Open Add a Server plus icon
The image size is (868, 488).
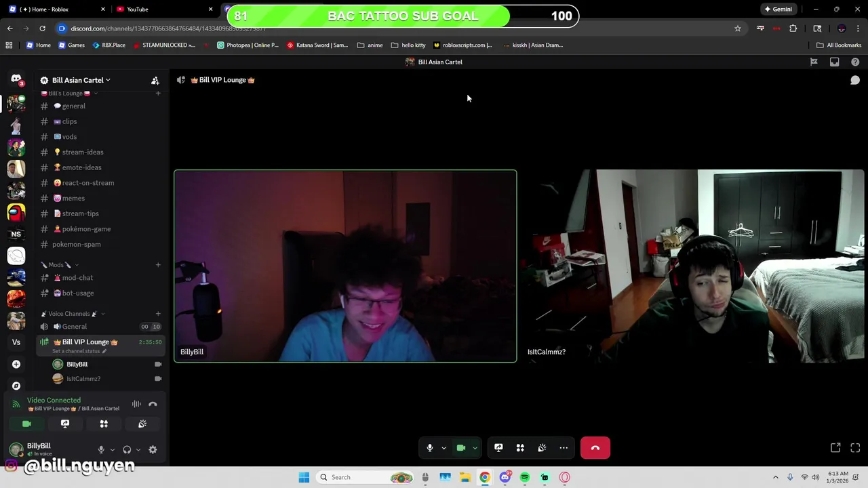tap(16, 364)
